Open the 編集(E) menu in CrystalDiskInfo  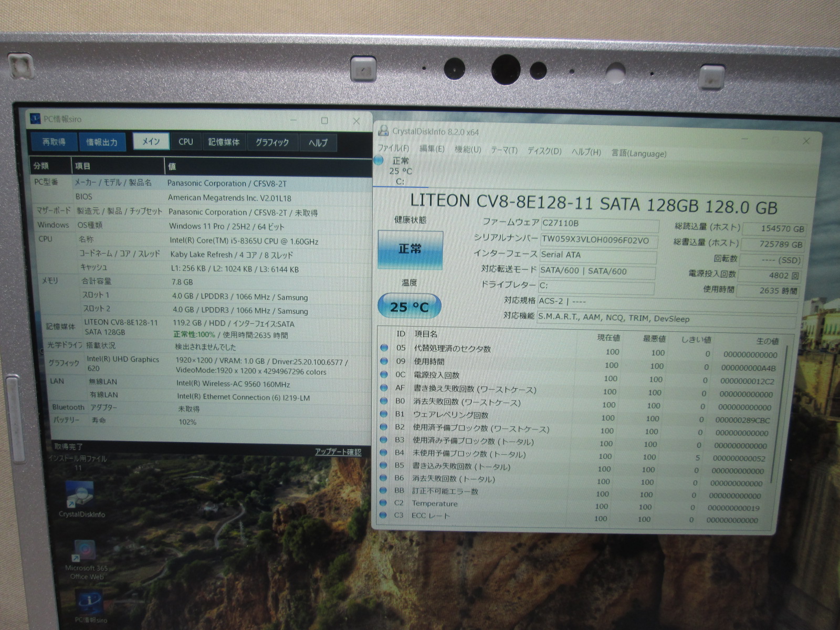pyautogui.click(x=432, y=149)
